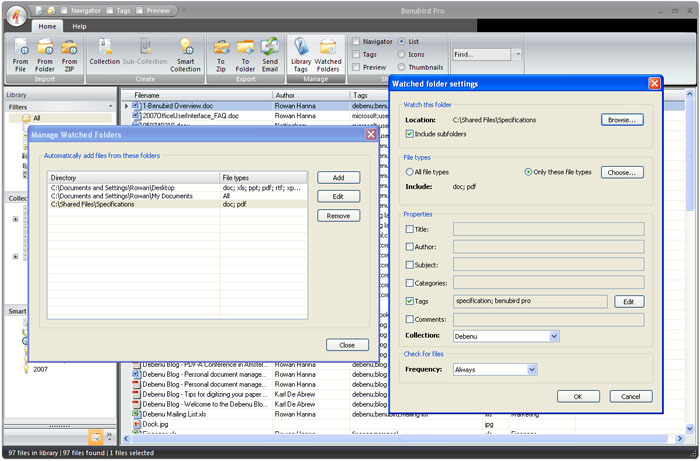Click the Benubird application orb button
The width and height of the screenshot is (700, 461).
click(x=16, y=17)
